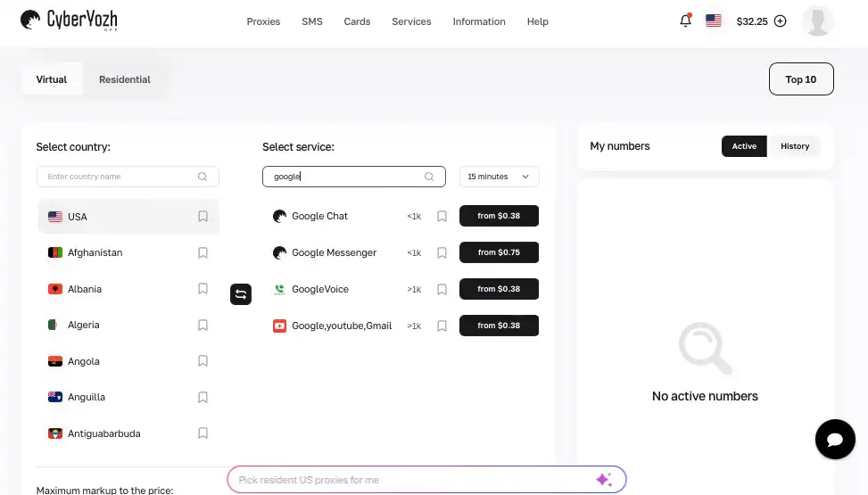868x495 pixels.
Task: Click the country search magnifier icon
Action: pos(203,177)
